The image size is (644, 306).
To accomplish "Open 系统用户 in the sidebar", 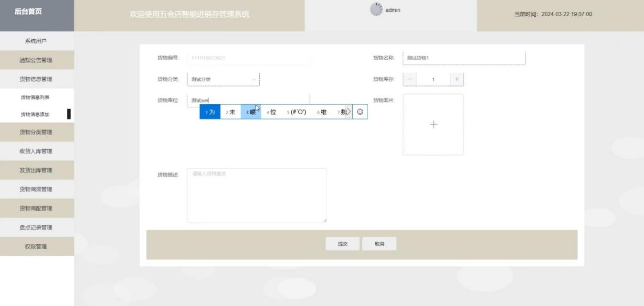I will pyautogui.click(x=36, y=41).
